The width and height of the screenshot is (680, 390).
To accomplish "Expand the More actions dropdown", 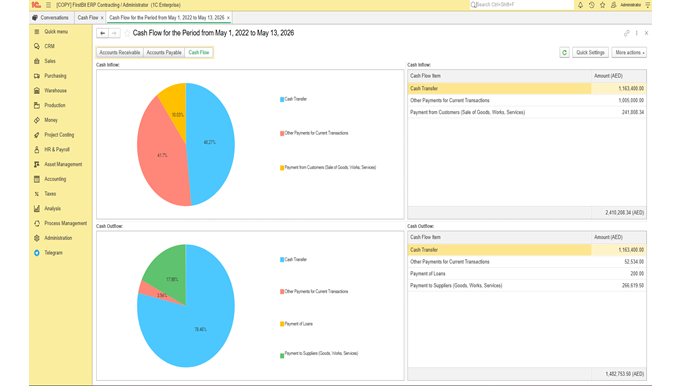I will pyautogui.click(x=629, y=52).
